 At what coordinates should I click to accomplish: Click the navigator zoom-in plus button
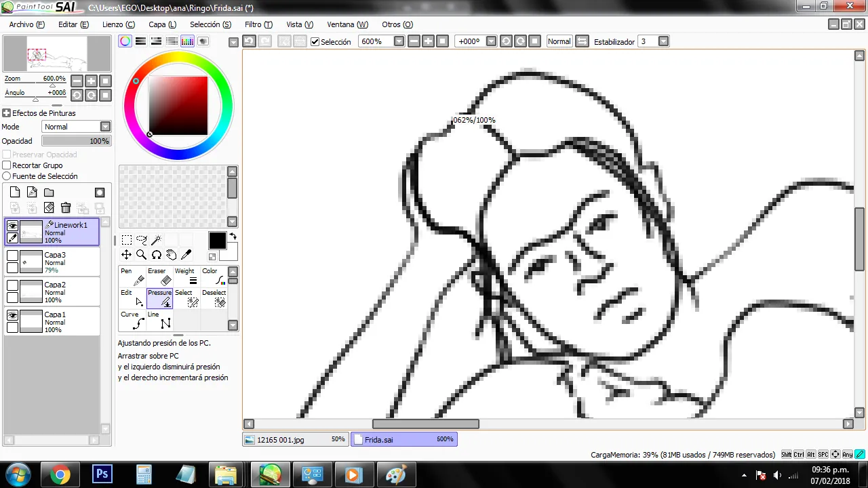(91, 81)
